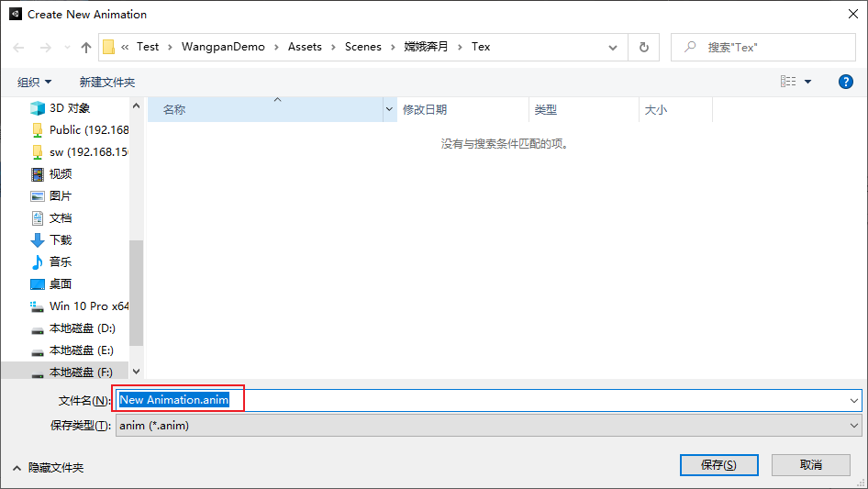Go forward using the right arrow

point(45,48)
